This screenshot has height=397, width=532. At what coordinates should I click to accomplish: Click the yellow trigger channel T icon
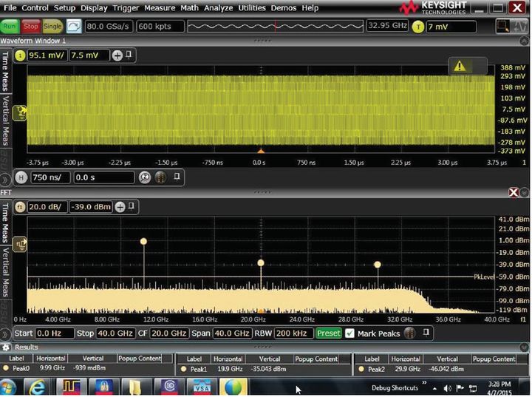pyautogui.click(x=418, y=26)
